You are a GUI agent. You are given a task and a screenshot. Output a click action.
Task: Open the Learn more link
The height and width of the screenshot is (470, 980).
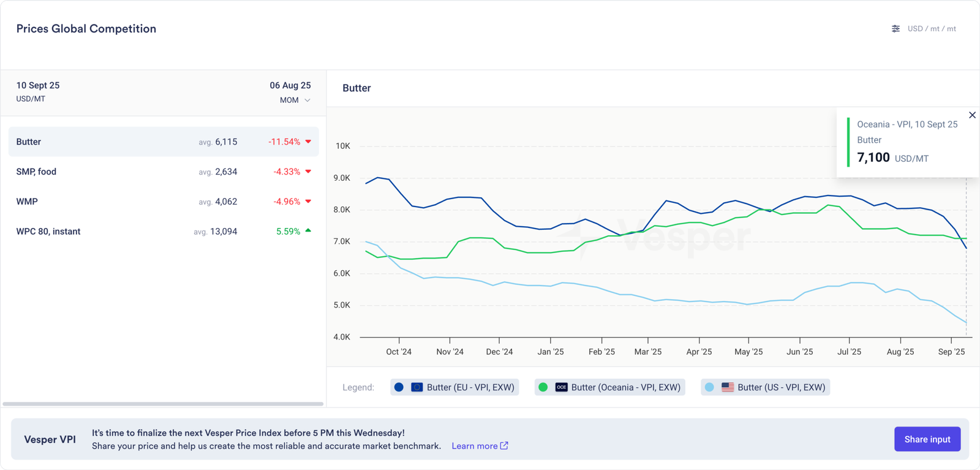474,445
